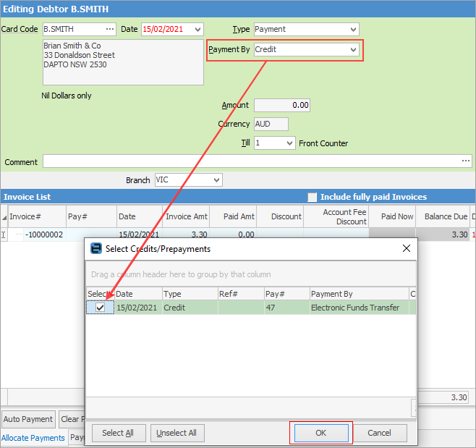
Task: Open the Till dropdown
Action: (x=289, y=143)
